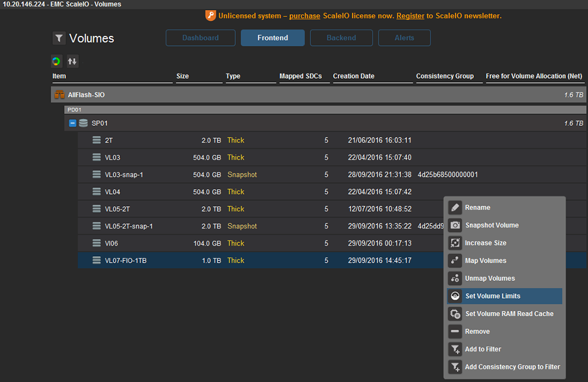Open the Backend view
Image resolution: width=588 pixels, height=382 pixels.
point(341,38)
